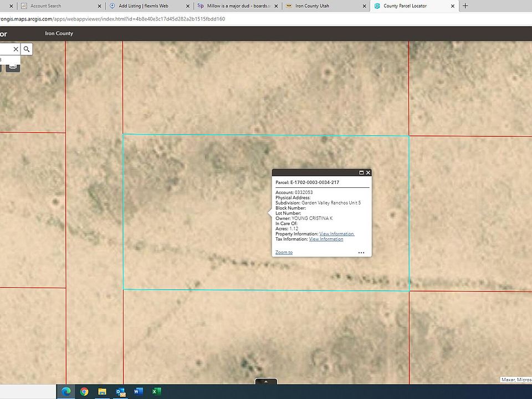Close the County Parcel Locator tab

point(453,6)
